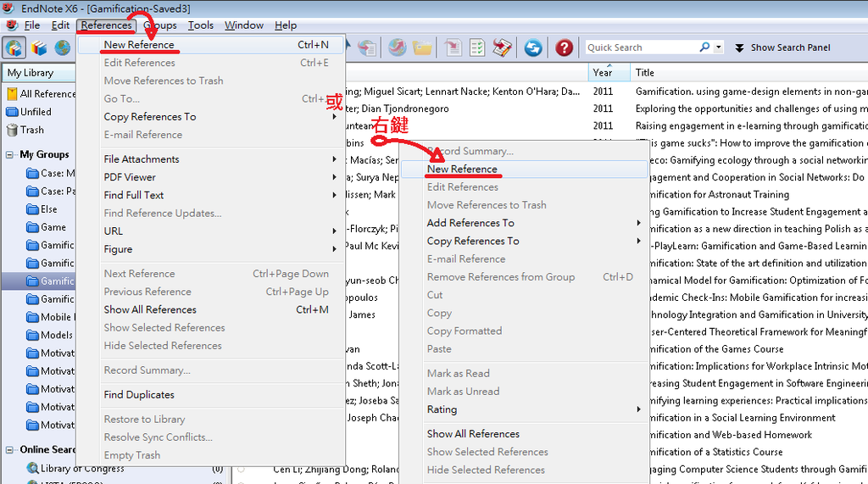Click the Return to Word Processor icon

[502, 48]
